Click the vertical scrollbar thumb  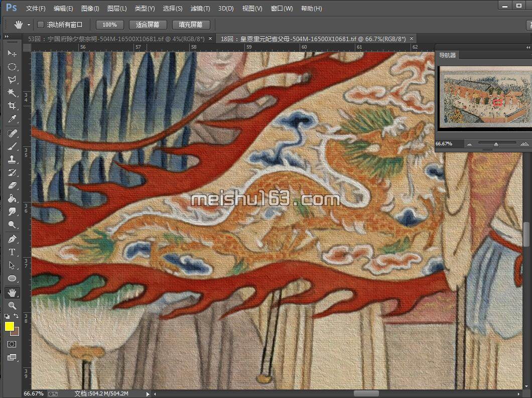(x=526, y=235)
